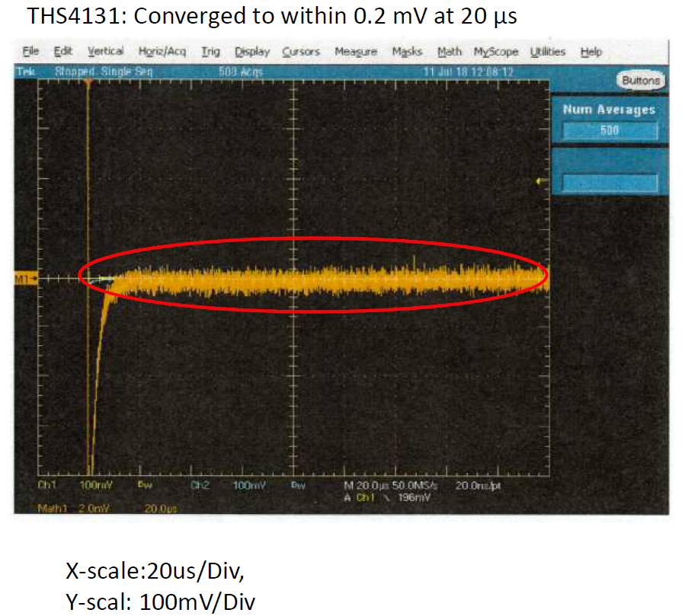
Task: Open the MyScope menu
Action: tap(496, 52)
